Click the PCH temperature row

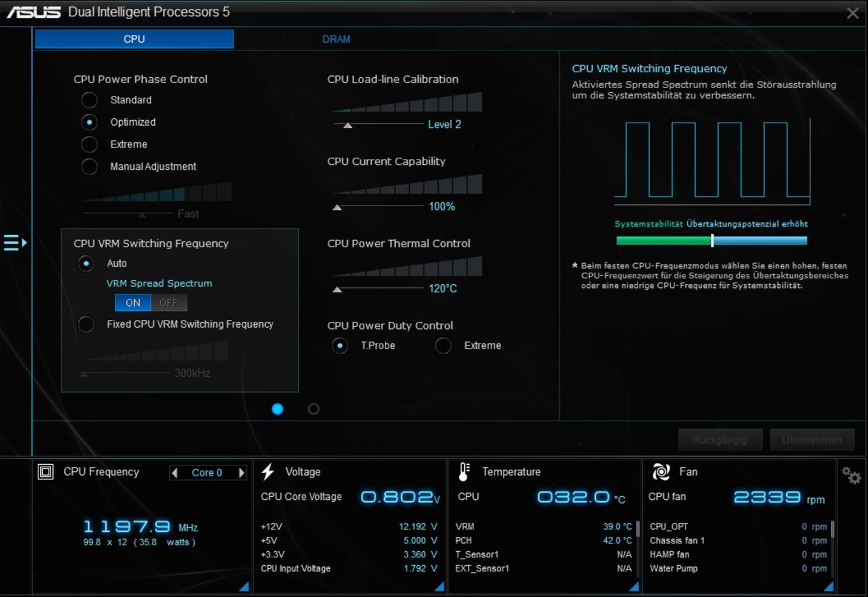click(x=544, y=541)
